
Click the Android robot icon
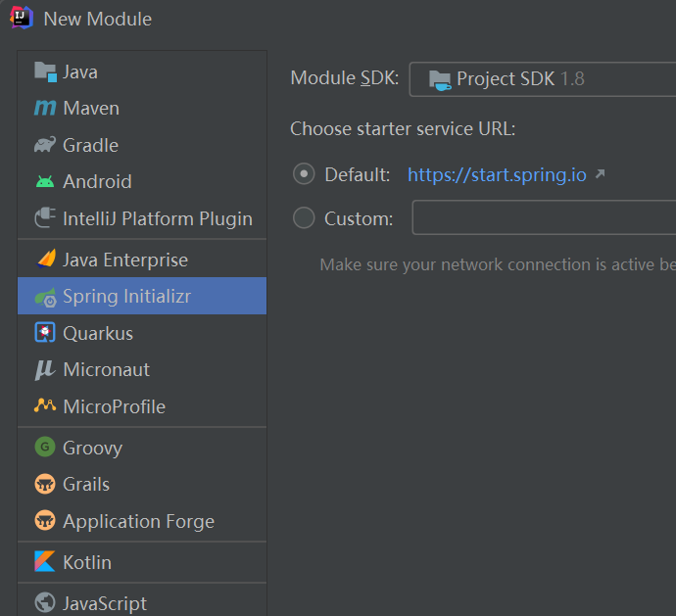tap(45, 182)
